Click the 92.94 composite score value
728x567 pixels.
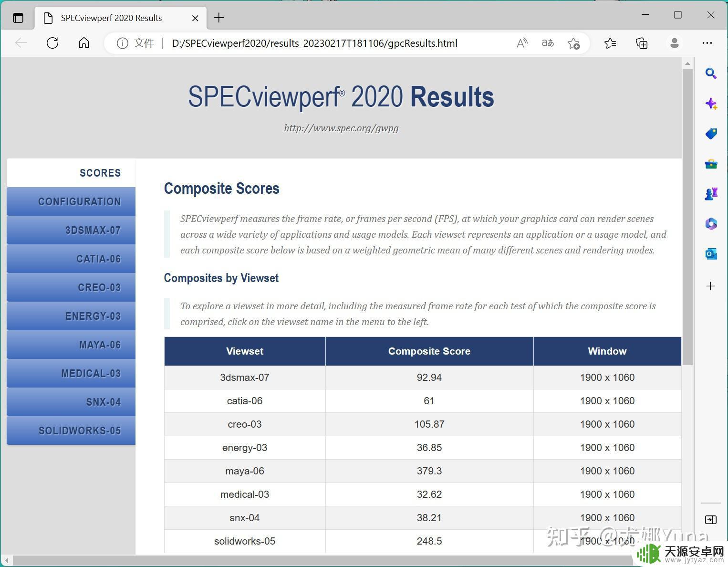pyautogui.click(x=429, y=378)
